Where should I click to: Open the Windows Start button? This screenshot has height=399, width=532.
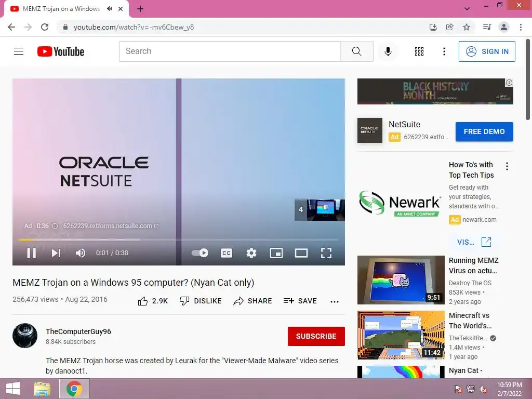pyautogui.click(x=13, y=389)
